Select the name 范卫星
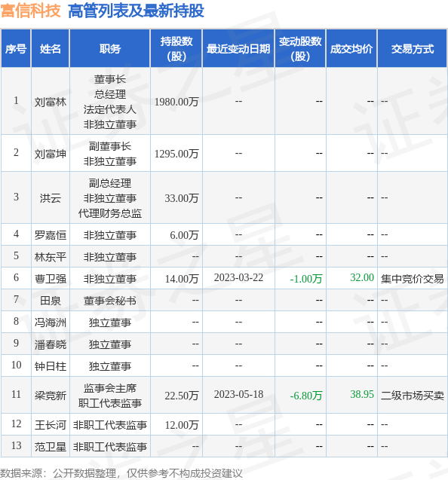The width and height of the screenshot is (448, 480). click(51, 447)
